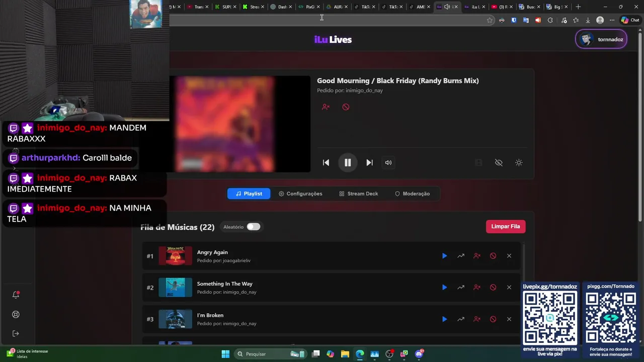Open Discord from the taskbar
This screenshot has width=644, height=362.
point(419,354)
